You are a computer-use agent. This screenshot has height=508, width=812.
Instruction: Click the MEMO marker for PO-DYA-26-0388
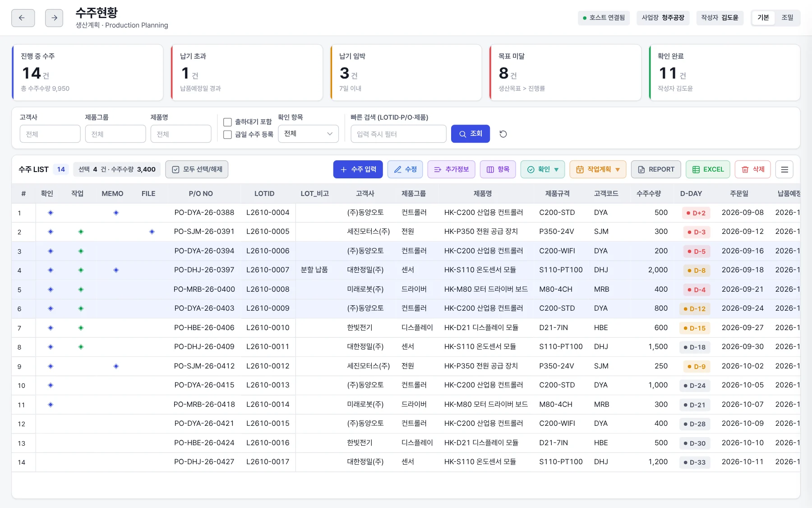pos(116,213)
